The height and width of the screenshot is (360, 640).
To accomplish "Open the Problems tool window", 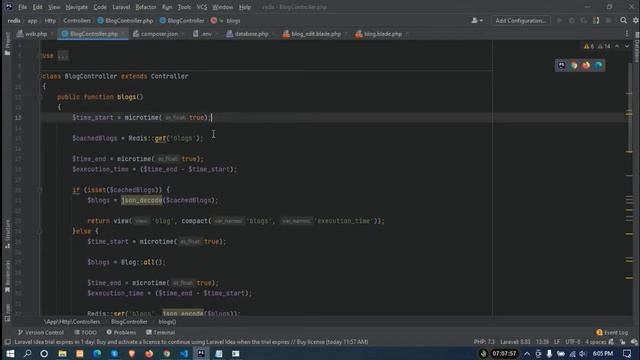I will (121, 332).
